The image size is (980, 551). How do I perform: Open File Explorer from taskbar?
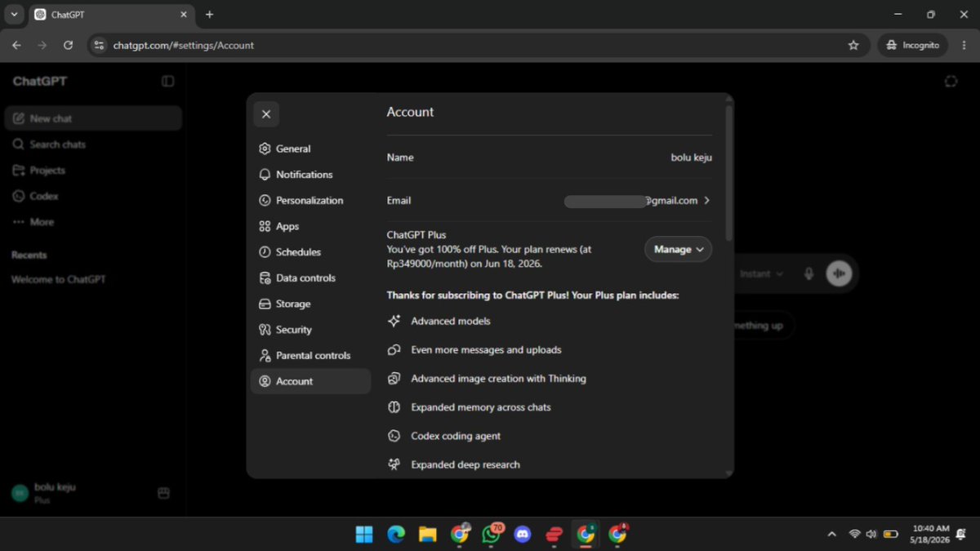pos(428,535)
